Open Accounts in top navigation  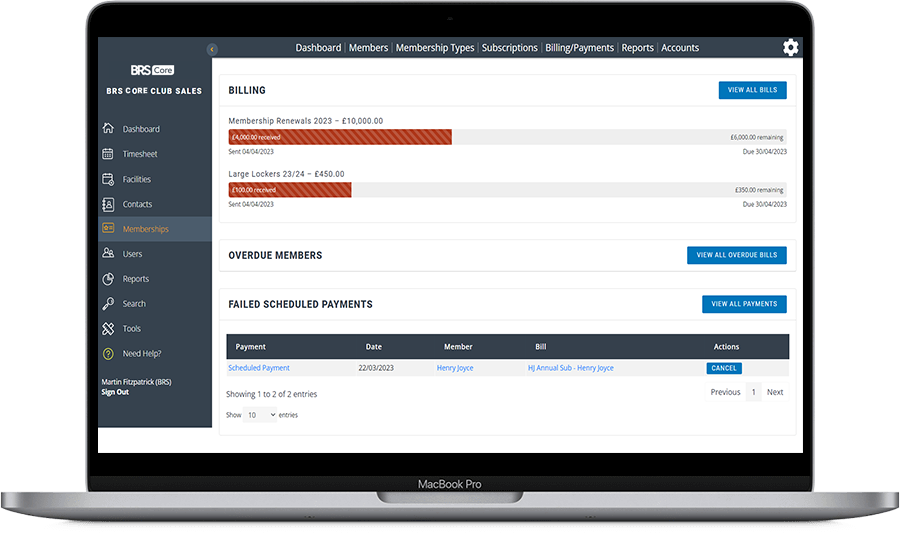coord(680,48)
